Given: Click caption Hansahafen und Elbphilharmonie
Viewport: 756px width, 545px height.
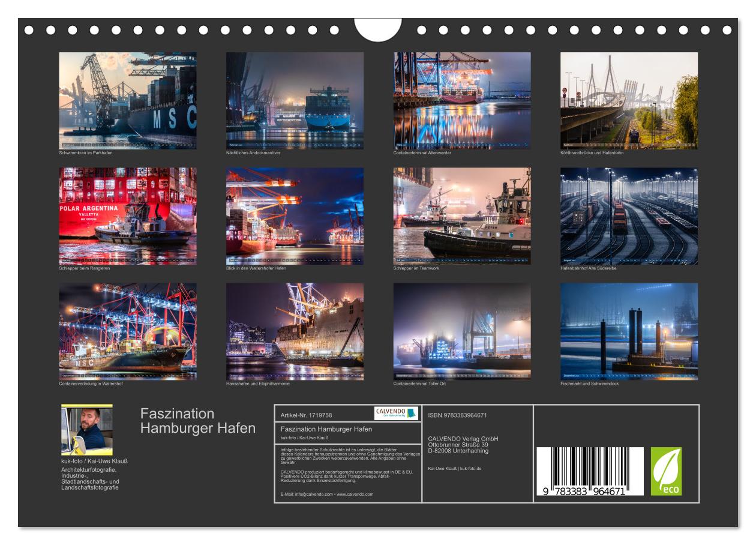Looking at the screenshot, I should 258,384.
